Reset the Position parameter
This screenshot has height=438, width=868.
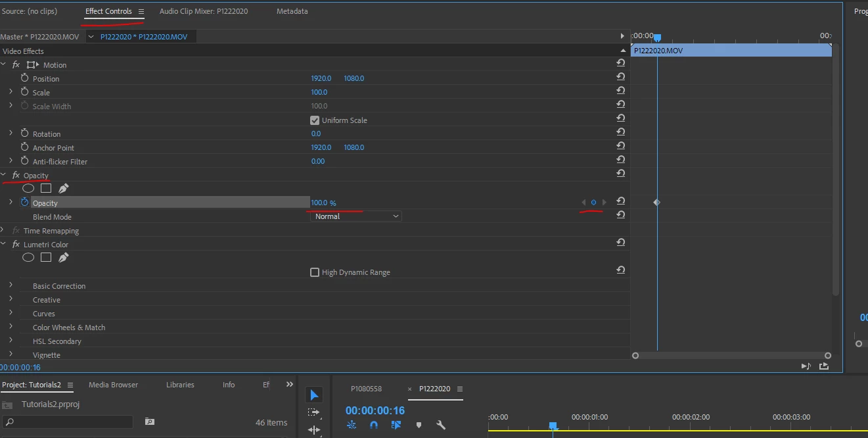[620, 77]
